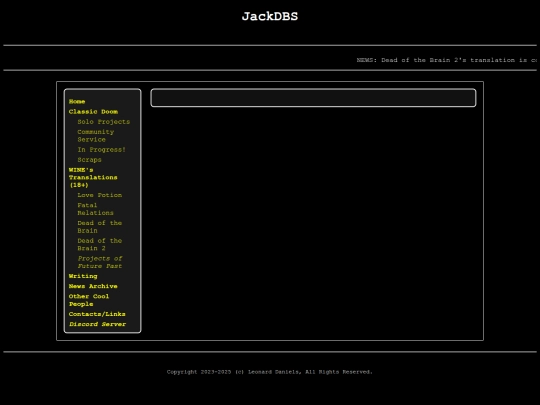Open the News Archive page
The height and width of the screenshot is (405, 540).
click(93, 286)
